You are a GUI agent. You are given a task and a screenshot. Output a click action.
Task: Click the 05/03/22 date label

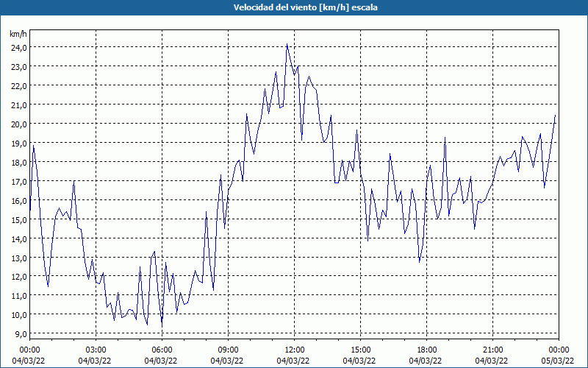pyautogui.click(x=559, y=361)
